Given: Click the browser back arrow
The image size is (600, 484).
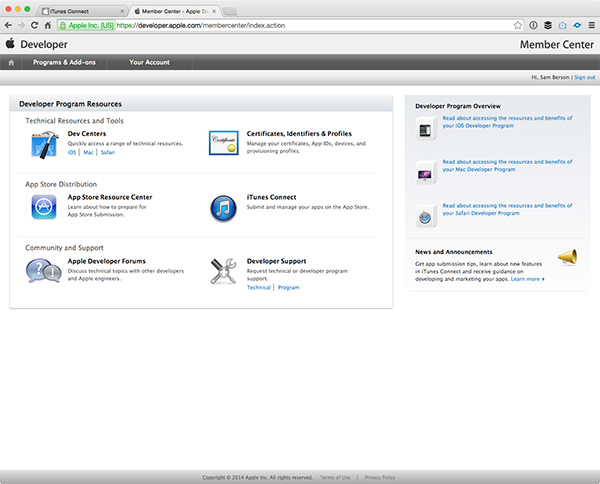Looking at the screenshot, I should (x=8, y=25).
